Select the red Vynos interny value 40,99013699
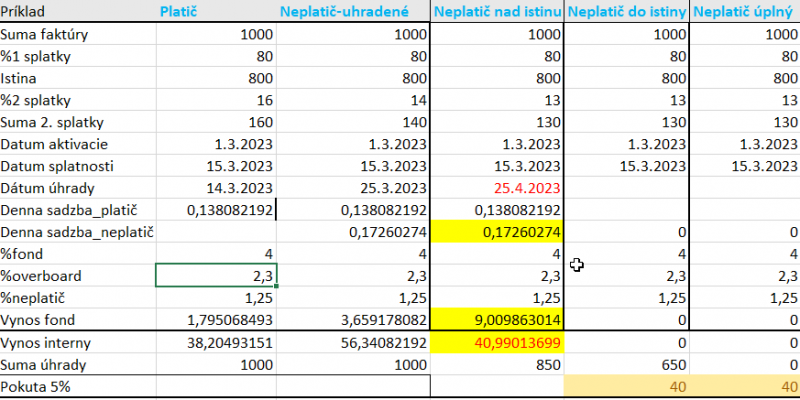This screenshot has width=800, height=400. pos(497,343)
